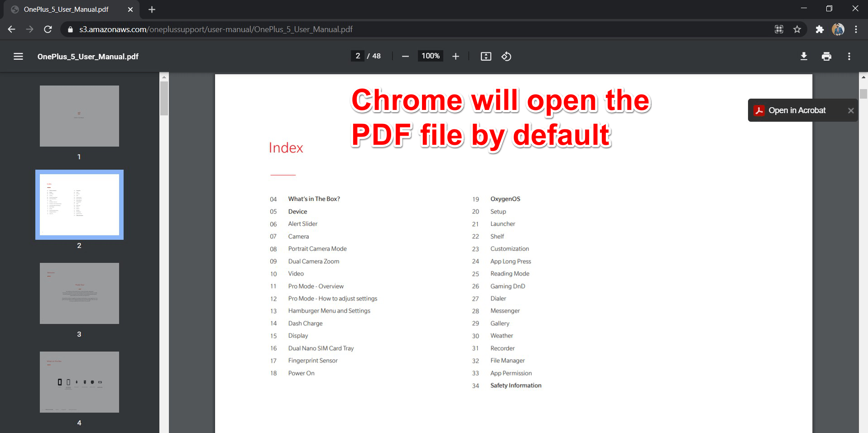Click the document scroll up arrow
The height and width of the screenshot is (433, 868).
tap(863, 77)
